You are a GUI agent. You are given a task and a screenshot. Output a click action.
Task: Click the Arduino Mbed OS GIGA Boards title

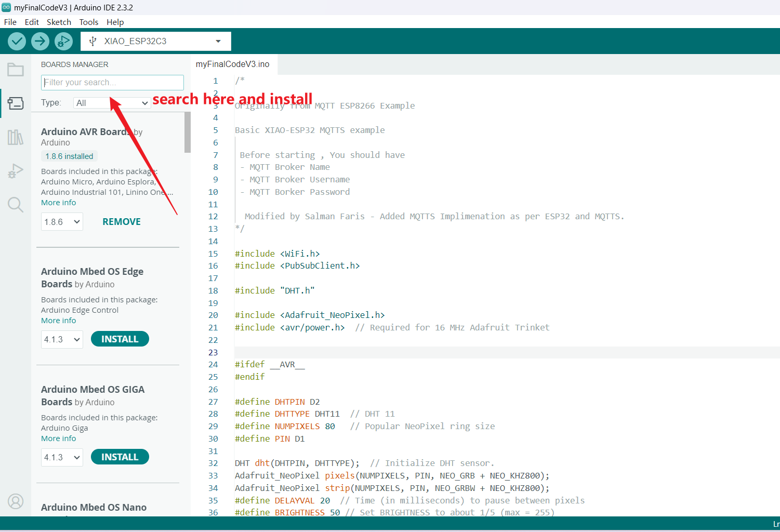93,395
